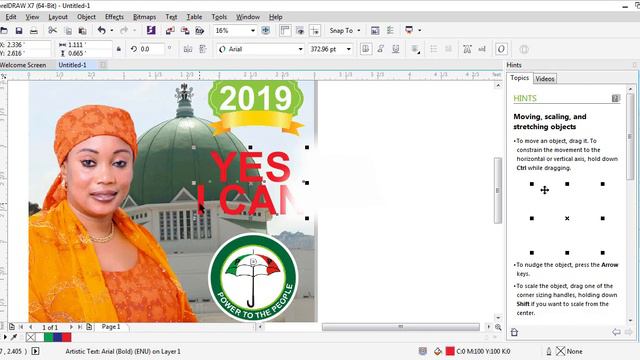Select the Videos tab in Hints
Screen dimensions: 640x360
(x=544, y=79)
